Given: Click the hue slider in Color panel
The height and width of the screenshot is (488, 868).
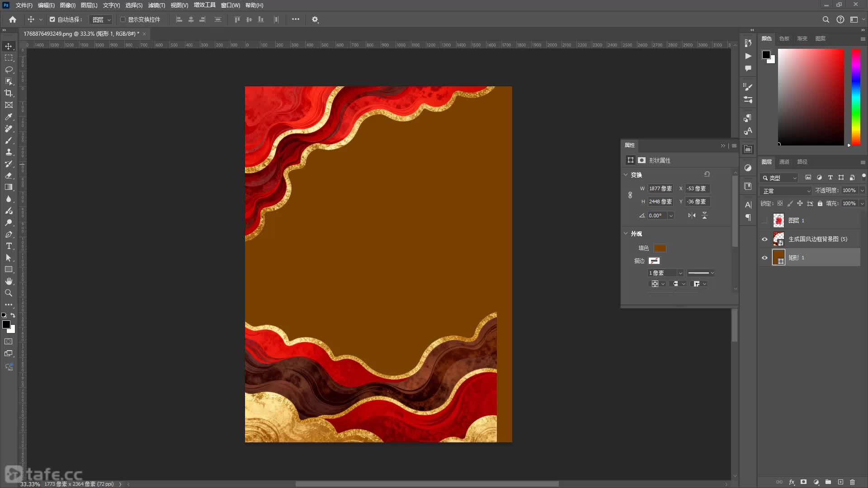Looking at the screenshot, I should coord(856,97).
